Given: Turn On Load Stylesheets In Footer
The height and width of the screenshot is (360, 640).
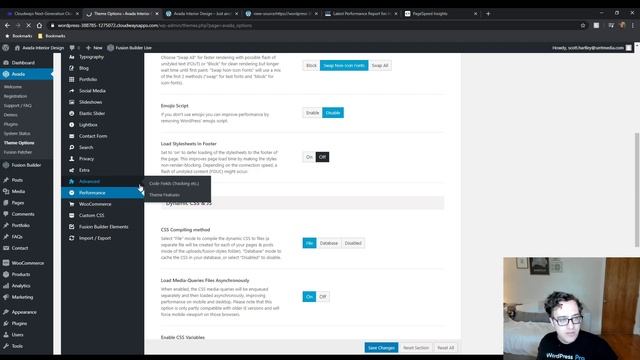Looking at the screenshot, I should pos(309,157).
